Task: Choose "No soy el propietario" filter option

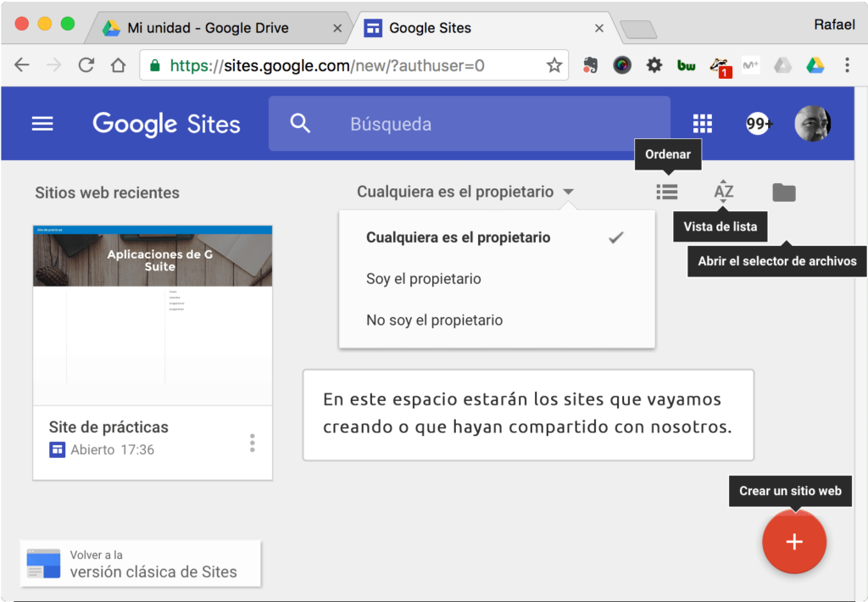Action: pos(434,321)
